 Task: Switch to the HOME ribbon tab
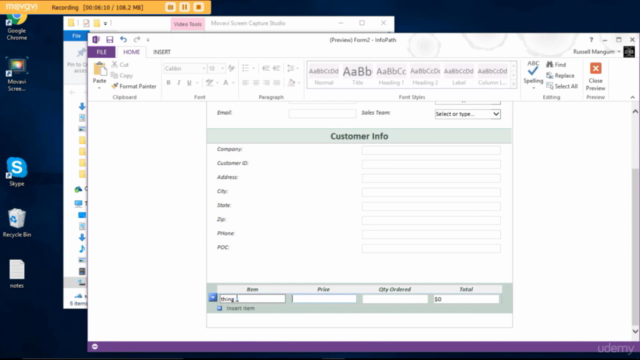point(131,52)
